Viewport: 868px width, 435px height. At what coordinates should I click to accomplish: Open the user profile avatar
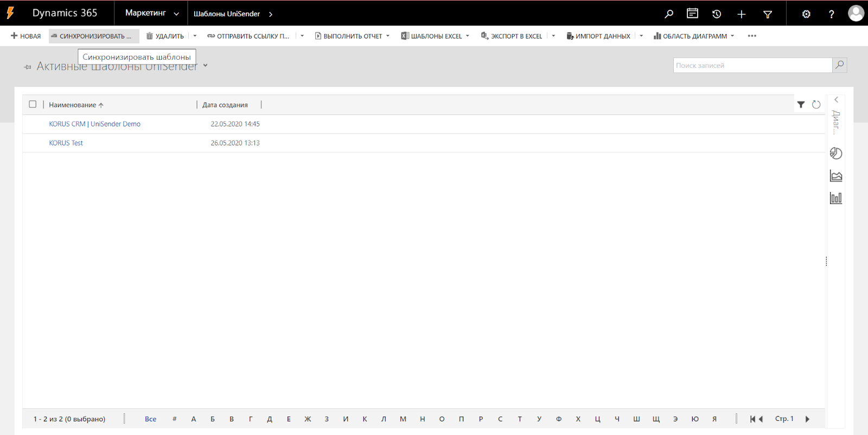pyautogui.click(x=856, y=13)
